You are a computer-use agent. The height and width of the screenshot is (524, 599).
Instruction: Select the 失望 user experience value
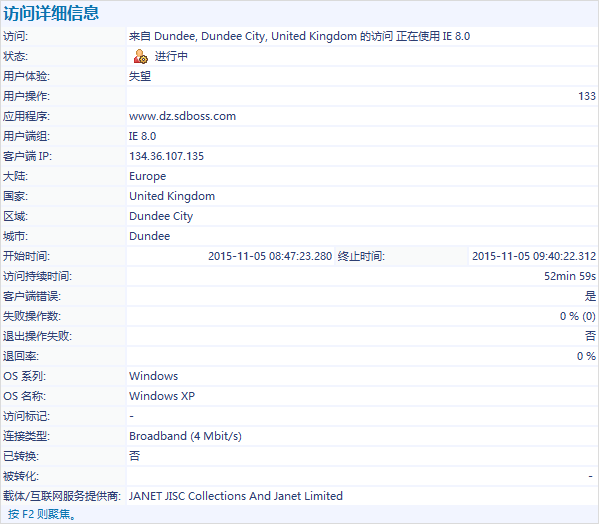[140, 76]
